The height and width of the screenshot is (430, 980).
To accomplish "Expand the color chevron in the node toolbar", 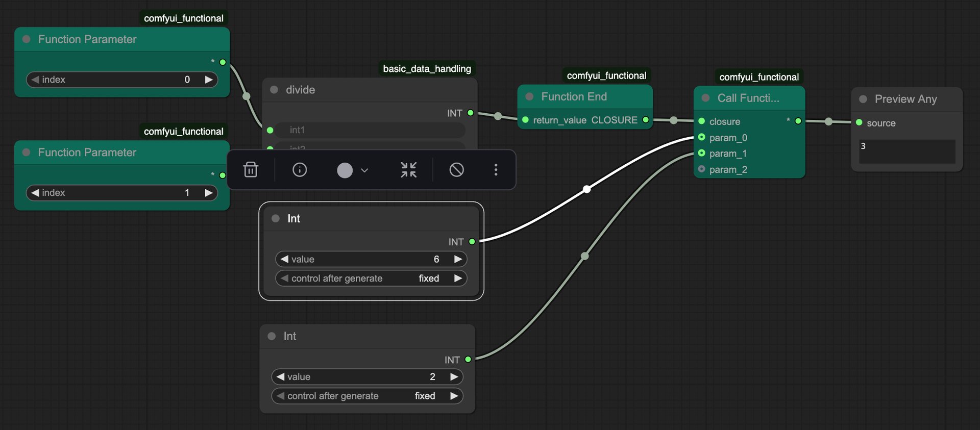I will (364, 170).
